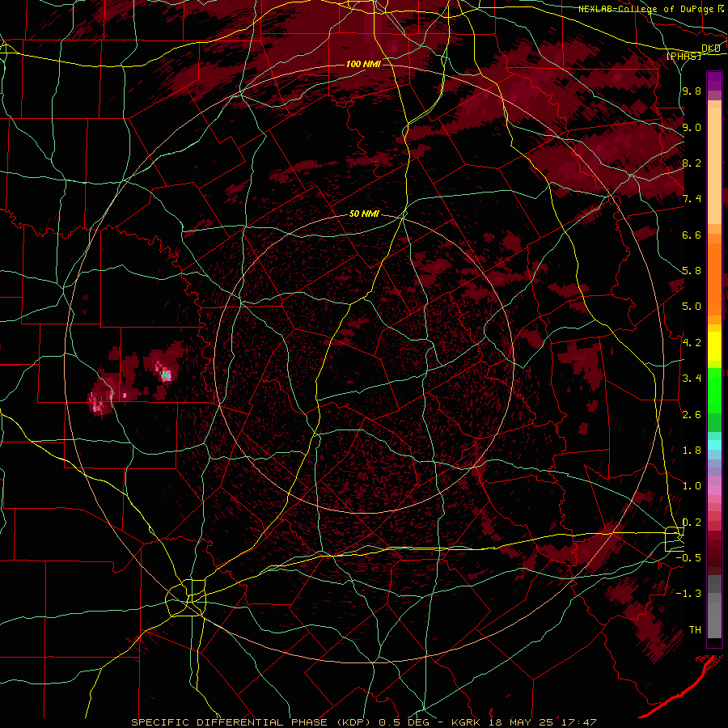The width and height of the screenshot is (728, 728).
Task: Pick the cyan segment of the color bar
Action: point(714,445)
